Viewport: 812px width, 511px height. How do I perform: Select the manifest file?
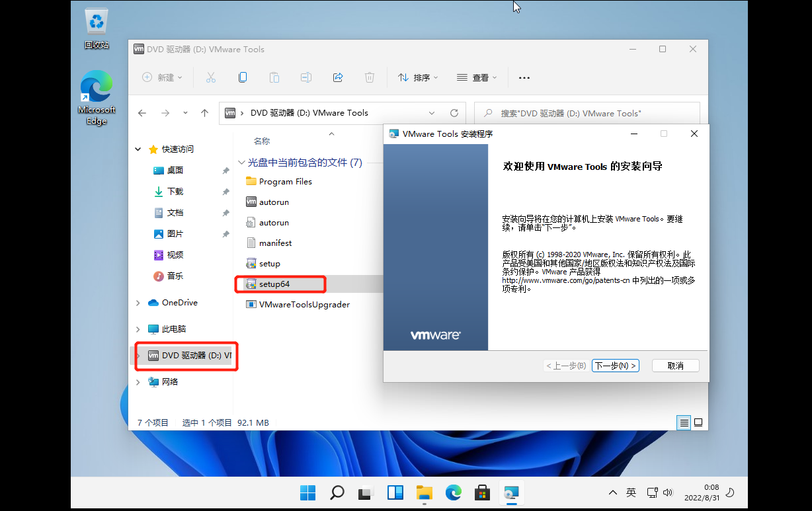(268, 243)
